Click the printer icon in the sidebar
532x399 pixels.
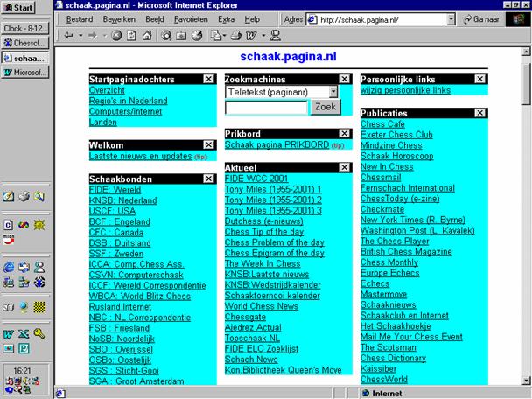point(24,196)
